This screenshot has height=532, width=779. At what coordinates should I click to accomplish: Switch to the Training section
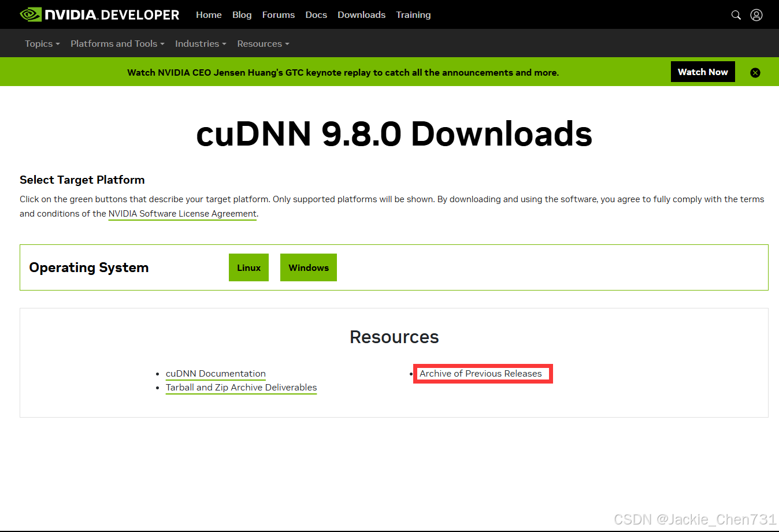[413, 14]
